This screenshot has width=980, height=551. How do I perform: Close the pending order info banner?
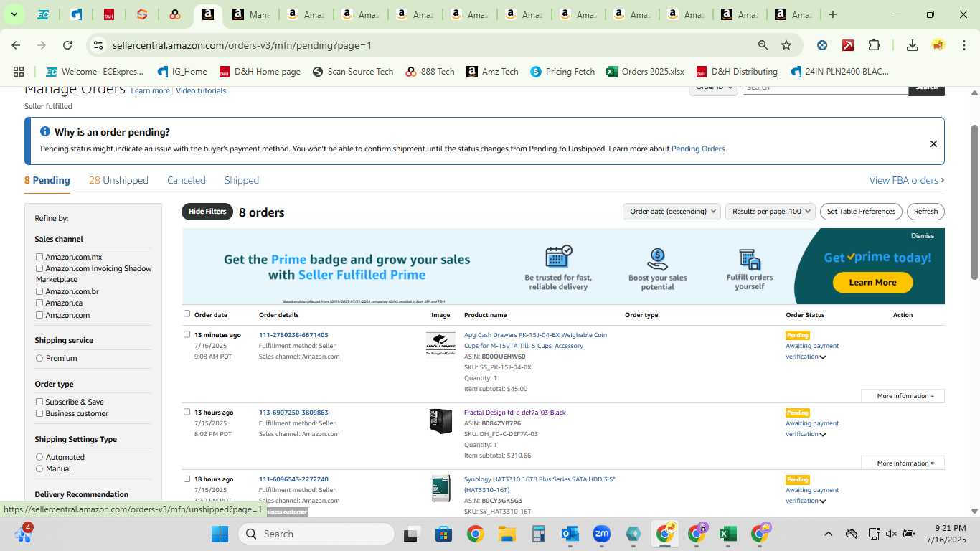click(933, 143)
